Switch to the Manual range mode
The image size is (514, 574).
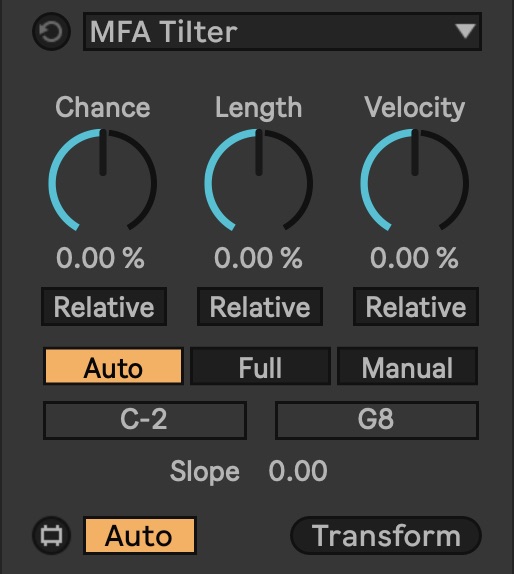(x=407, y=366)
